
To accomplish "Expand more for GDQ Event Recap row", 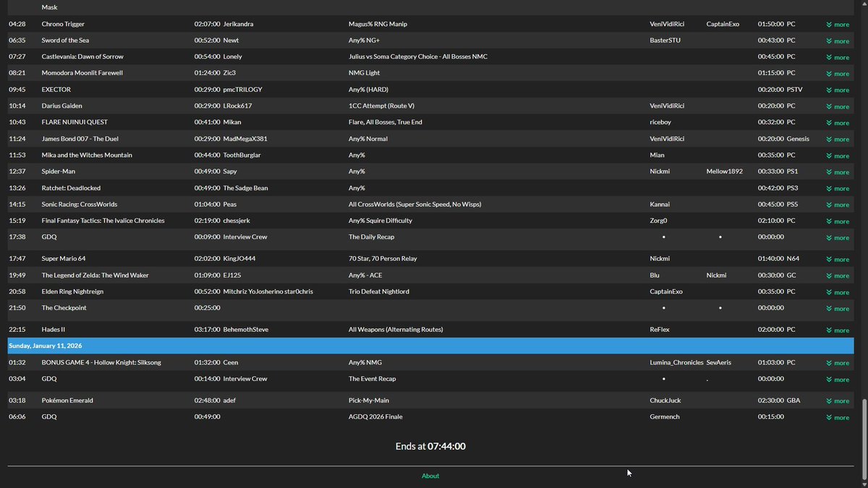I will click(x=838, y=380).
